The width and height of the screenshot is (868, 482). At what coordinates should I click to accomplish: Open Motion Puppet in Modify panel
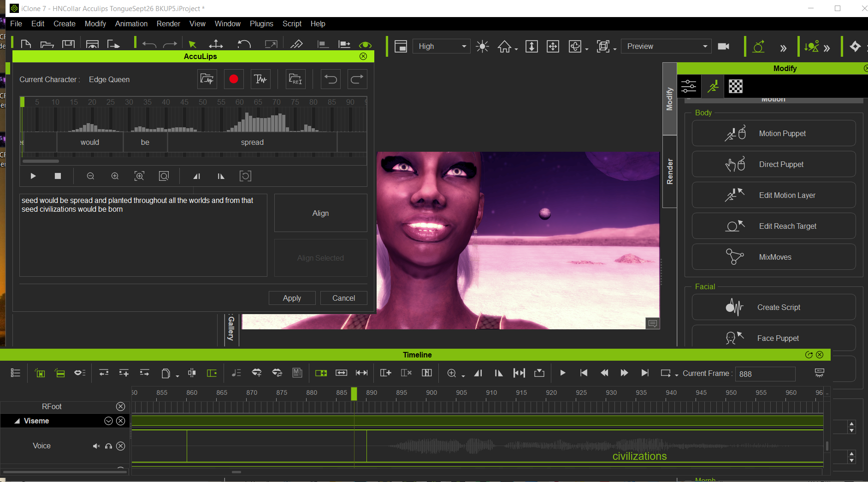coord(774,133)
